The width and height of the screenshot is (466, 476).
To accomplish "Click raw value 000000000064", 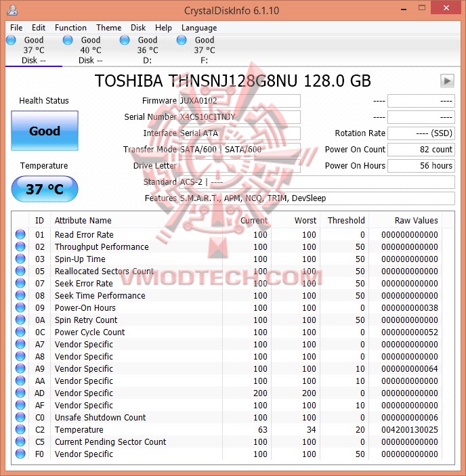I will pos(410,368).
